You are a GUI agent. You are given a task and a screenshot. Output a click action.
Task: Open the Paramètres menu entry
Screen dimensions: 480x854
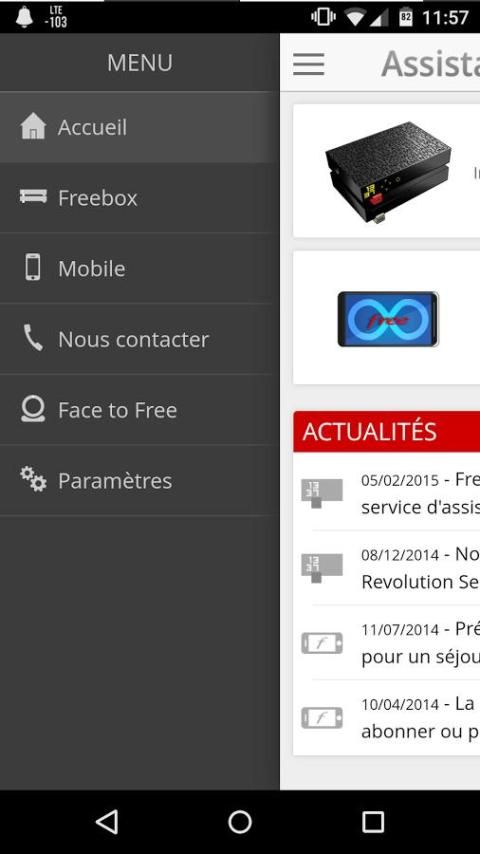pos(139,481)
